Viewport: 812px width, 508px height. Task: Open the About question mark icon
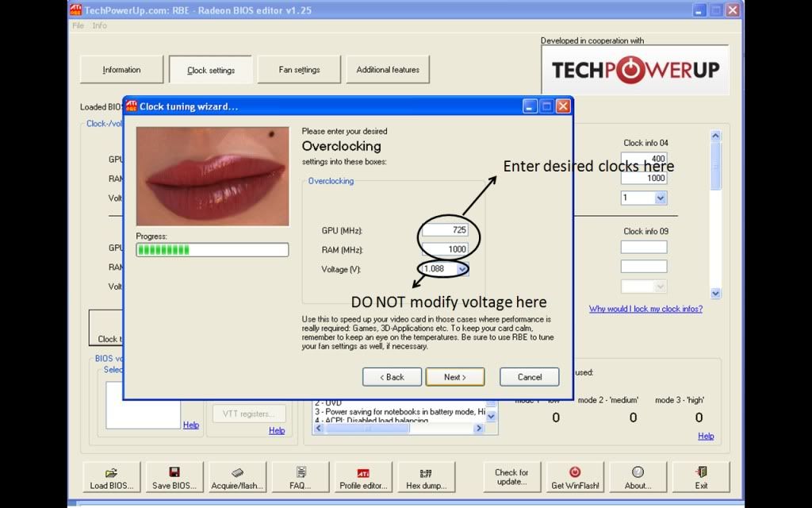click(x=638, y=477)
